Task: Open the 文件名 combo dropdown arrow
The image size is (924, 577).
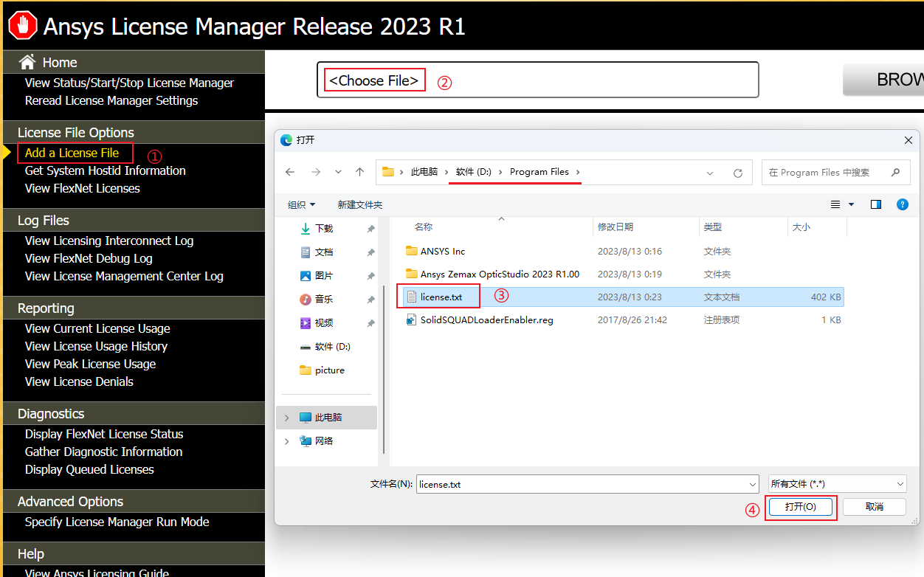Action: point(753,485)
